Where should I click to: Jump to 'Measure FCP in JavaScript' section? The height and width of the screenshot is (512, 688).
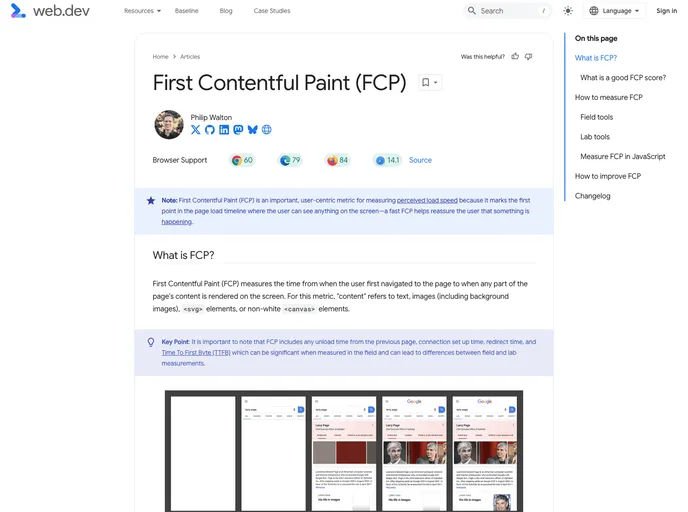(x=623, y=157)
